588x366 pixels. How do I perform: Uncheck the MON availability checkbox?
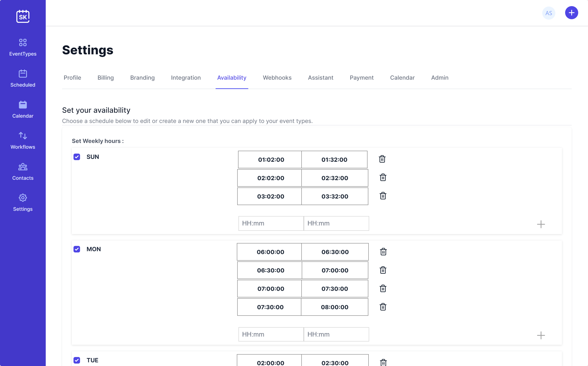(77, 249)
